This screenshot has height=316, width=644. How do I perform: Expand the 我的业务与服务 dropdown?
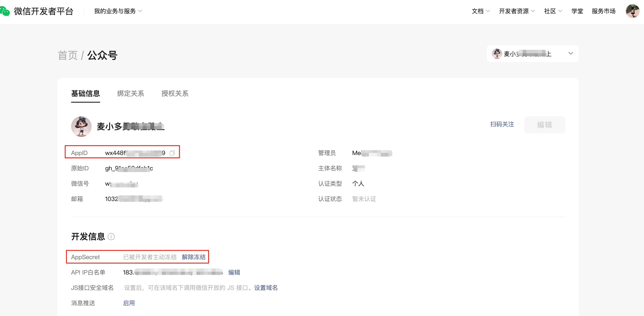coord(118,11)
